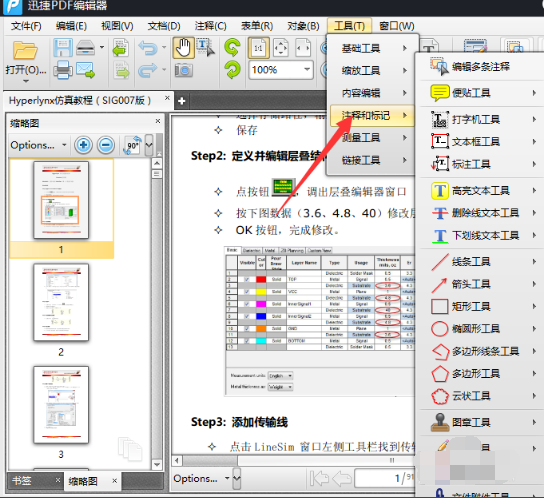Click the Undo arrow icon
This screenshot has height=498, width=544.
point(148,48)
